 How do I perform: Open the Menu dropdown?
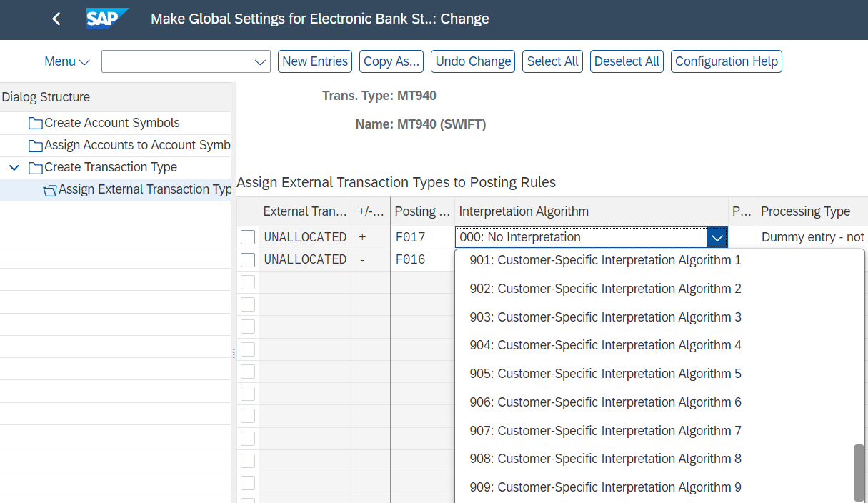(67, 61)
